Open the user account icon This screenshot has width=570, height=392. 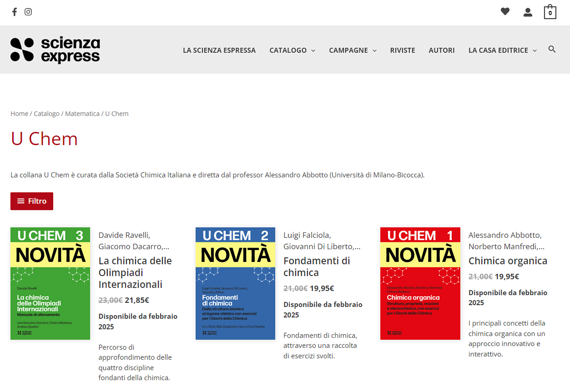tap(528, 12)
